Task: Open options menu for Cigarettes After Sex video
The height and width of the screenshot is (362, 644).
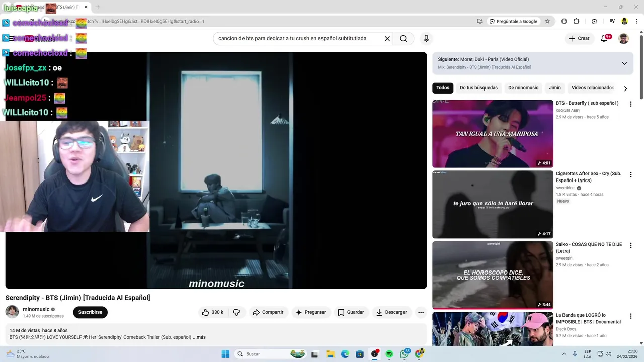Action: (x=630, y=174)
